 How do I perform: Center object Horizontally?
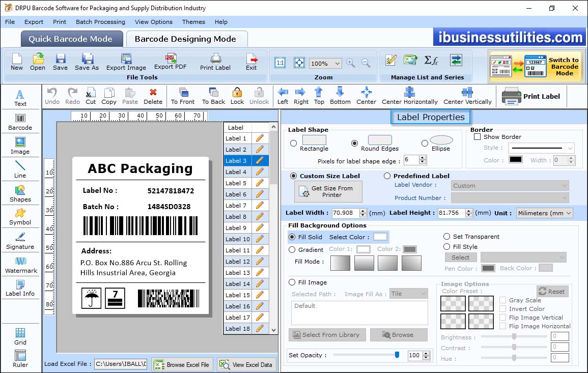point(410,96)
